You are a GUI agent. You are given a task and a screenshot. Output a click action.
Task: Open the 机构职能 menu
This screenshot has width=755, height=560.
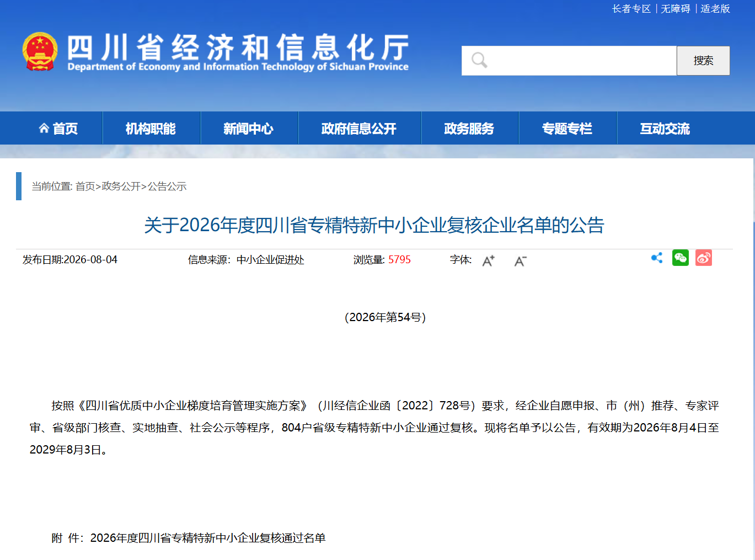point(151,129)
